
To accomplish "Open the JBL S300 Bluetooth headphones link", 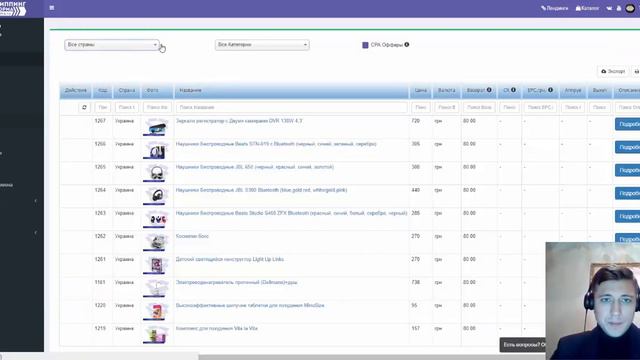I will point(261,190).
